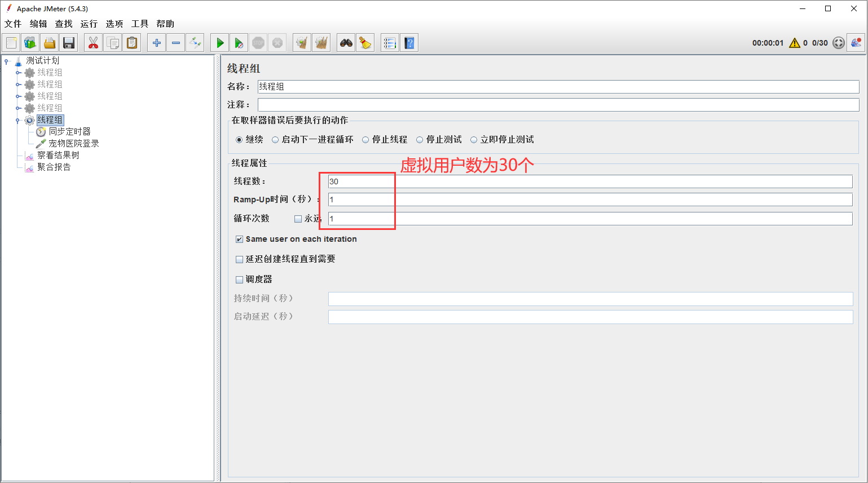Toggle Same user on each iteration
The width and height of the screenshot is (868, 483).
pyautogui.click(x=239, y=240)
